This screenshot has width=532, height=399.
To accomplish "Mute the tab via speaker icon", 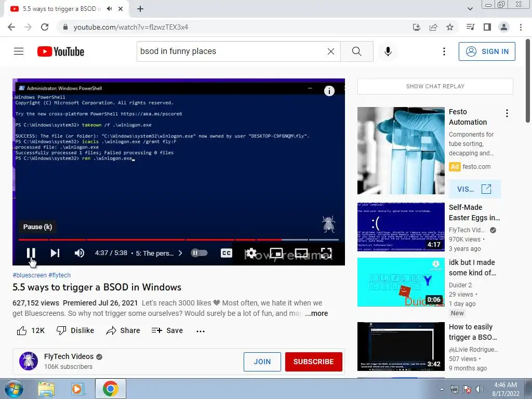I will 109,9.
